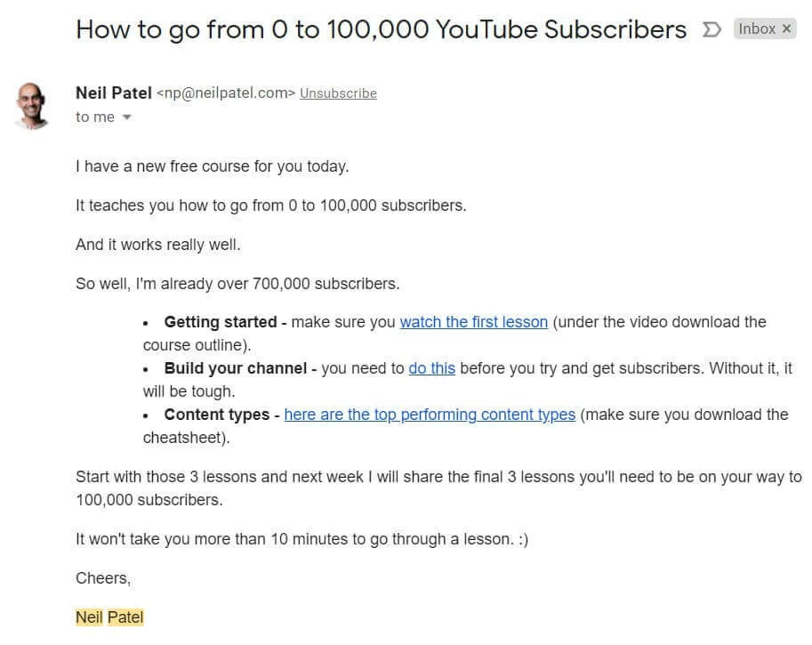812x645 pixels.
Task: Click highlighted "Patel" in the signature
Action: click(125, 617)
